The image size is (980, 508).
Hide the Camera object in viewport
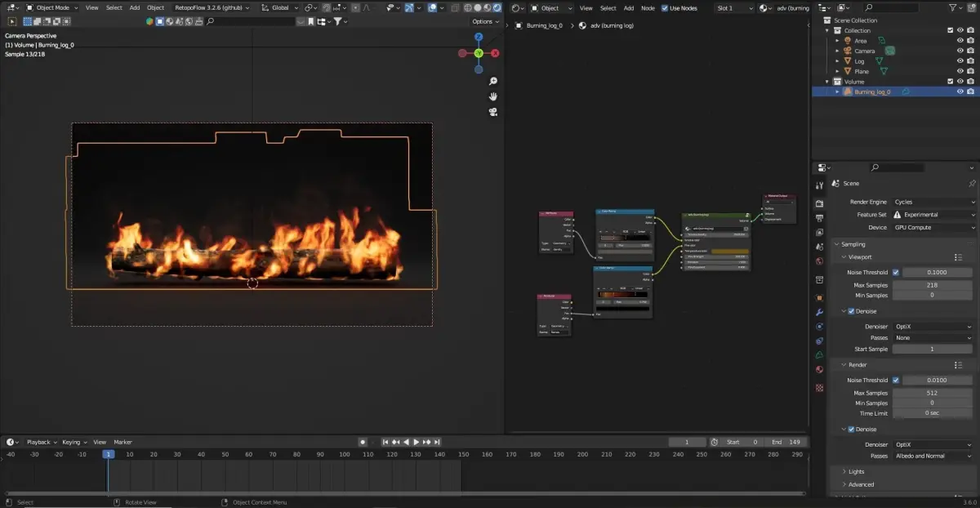960,51
